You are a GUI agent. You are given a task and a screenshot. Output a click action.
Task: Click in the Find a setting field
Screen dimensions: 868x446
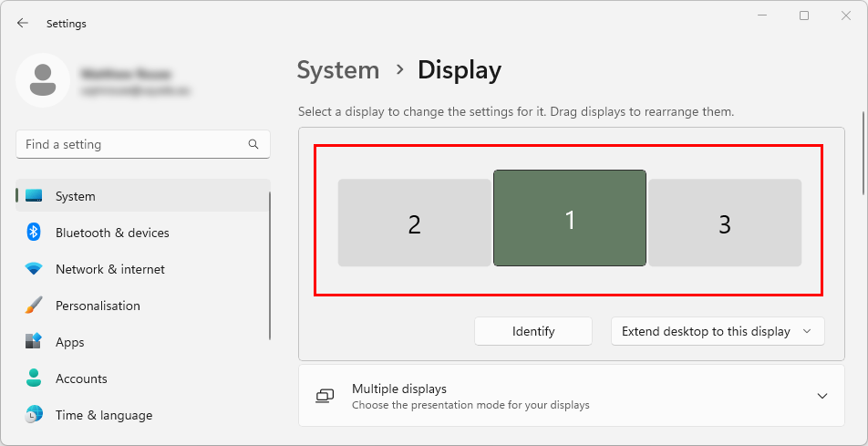coord(143,145)
